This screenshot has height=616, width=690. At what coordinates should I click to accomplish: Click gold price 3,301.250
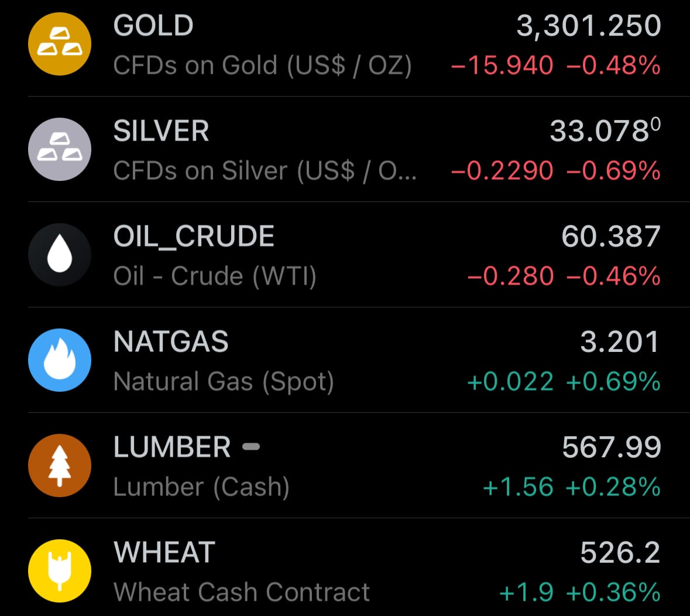[588, 26]
